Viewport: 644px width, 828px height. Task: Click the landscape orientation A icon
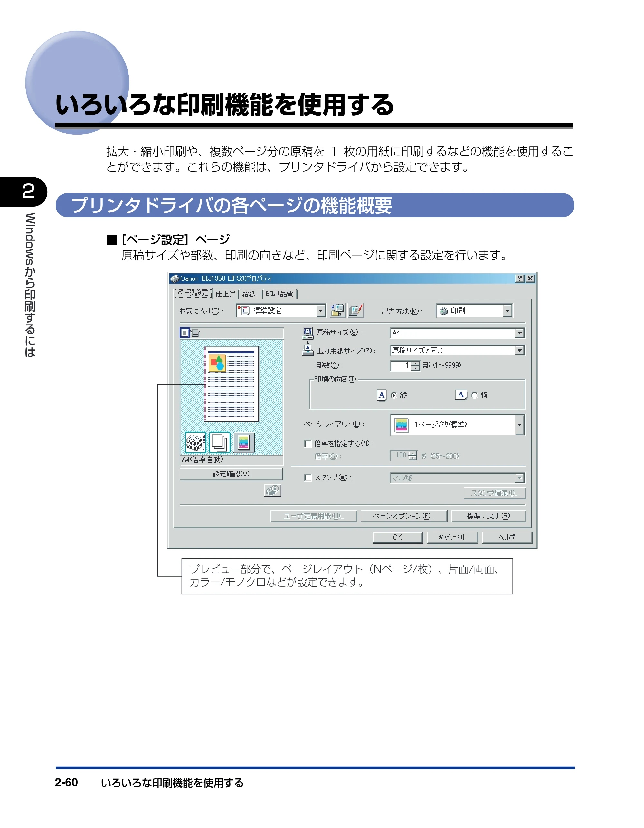click(x=461, y=395)
